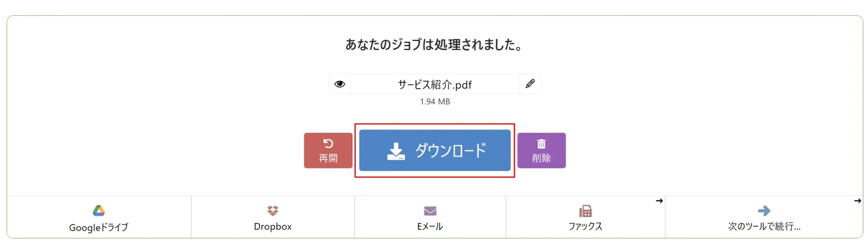
Task: Select the Eメール text label
Action: tap(430, 227)
